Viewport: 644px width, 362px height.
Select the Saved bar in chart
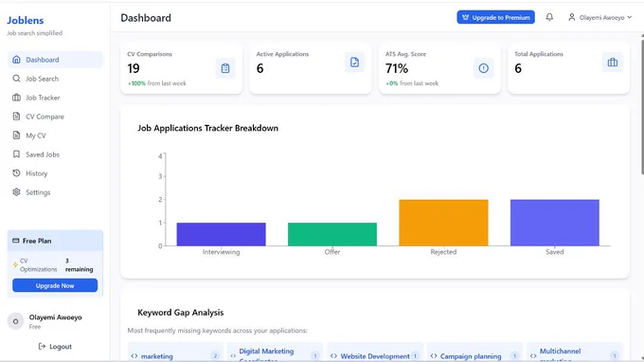(555, 223)
